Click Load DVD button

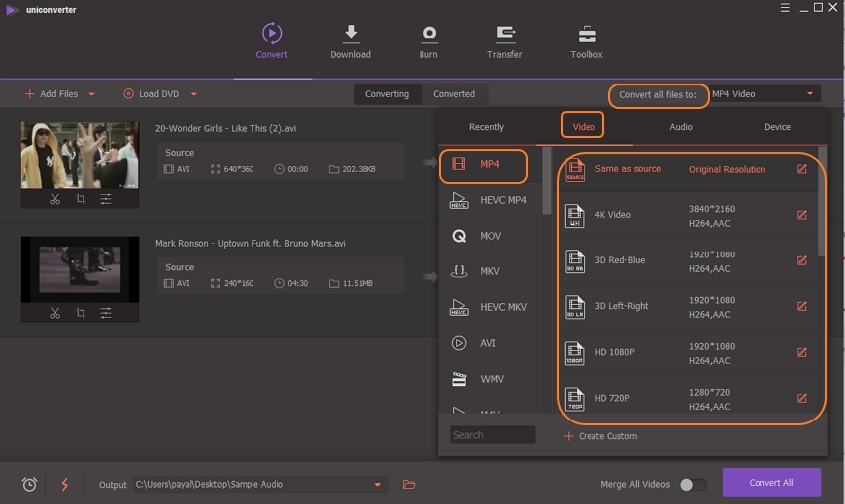click(x=151, y=94)
